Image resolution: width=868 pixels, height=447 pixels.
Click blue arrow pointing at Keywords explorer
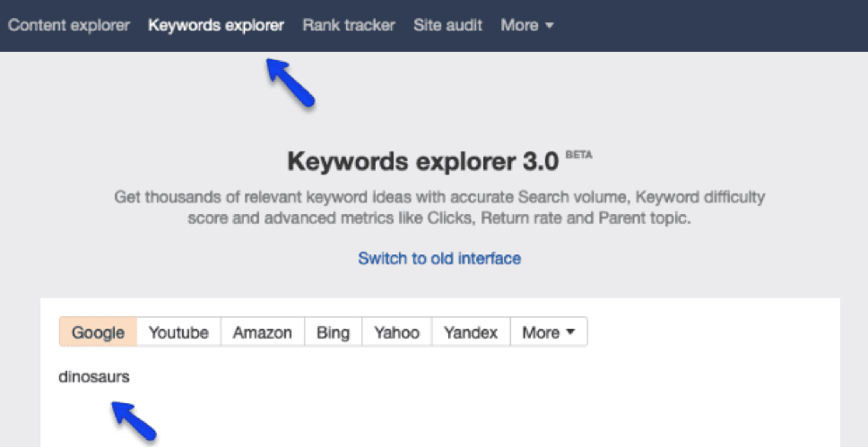(291, 82)
